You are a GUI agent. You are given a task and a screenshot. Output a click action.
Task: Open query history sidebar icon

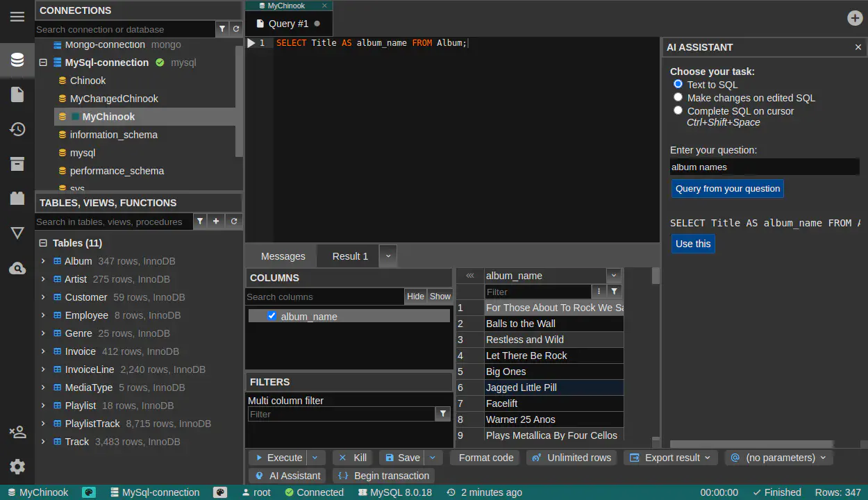tap(17, 129)
